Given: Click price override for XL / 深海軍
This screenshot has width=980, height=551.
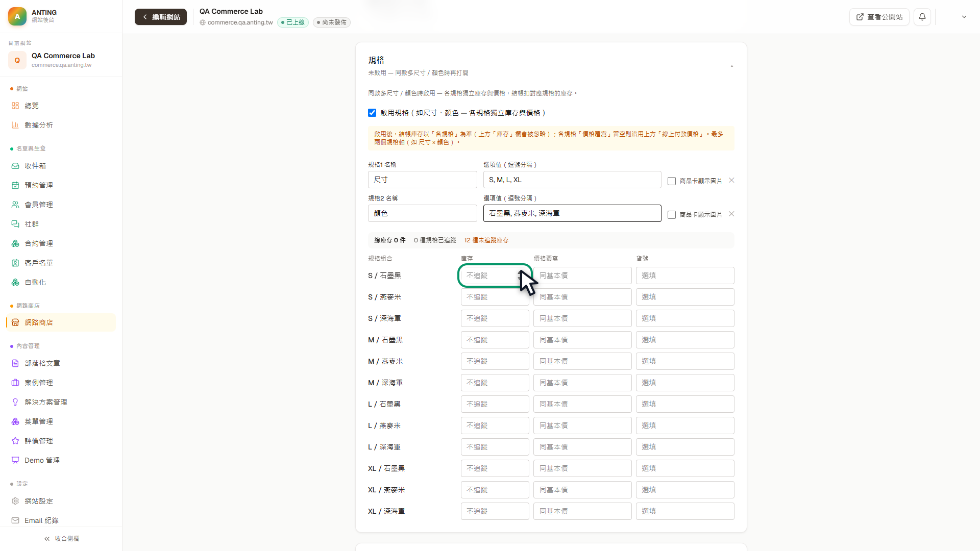Looking at the screenshot, I should [x=582, y=511].
